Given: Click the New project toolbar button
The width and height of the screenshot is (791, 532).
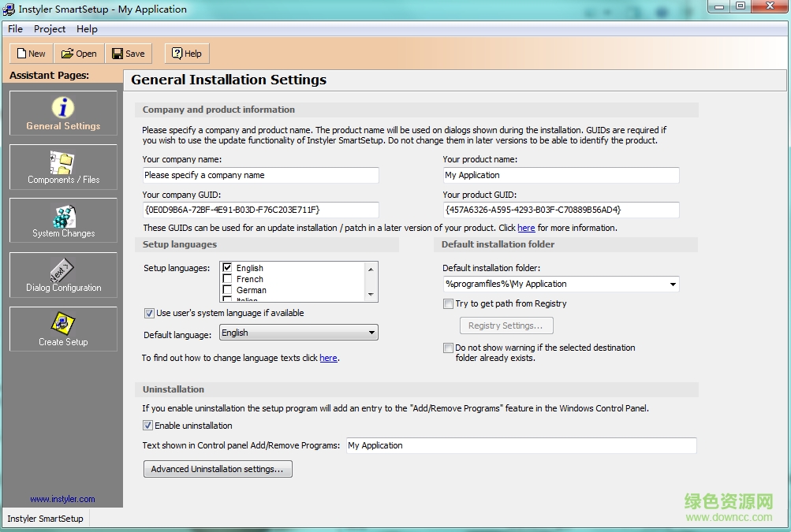Looking at the screenshot, I should [x=31, y=54].
